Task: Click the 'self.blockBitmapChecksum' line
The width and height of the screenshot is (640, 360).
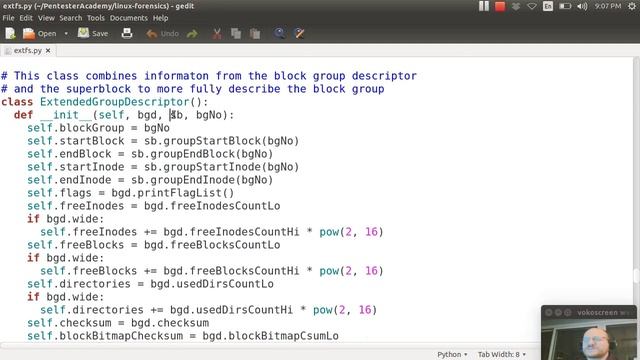Action: pos(183,336)
